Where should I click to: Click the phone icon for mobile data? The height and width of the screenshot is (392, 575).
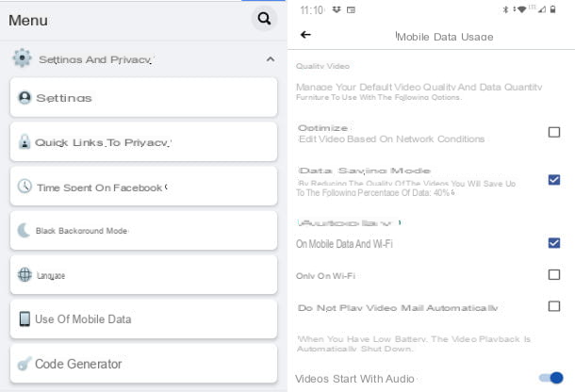tap(25, 319)
